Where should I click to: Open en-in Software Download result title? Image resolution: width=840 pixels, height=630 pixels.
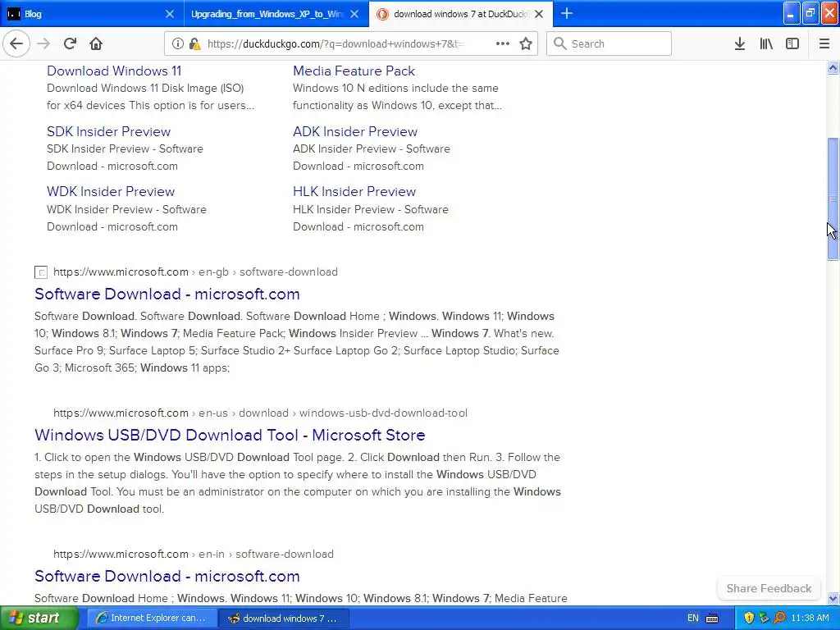point(167,576)
